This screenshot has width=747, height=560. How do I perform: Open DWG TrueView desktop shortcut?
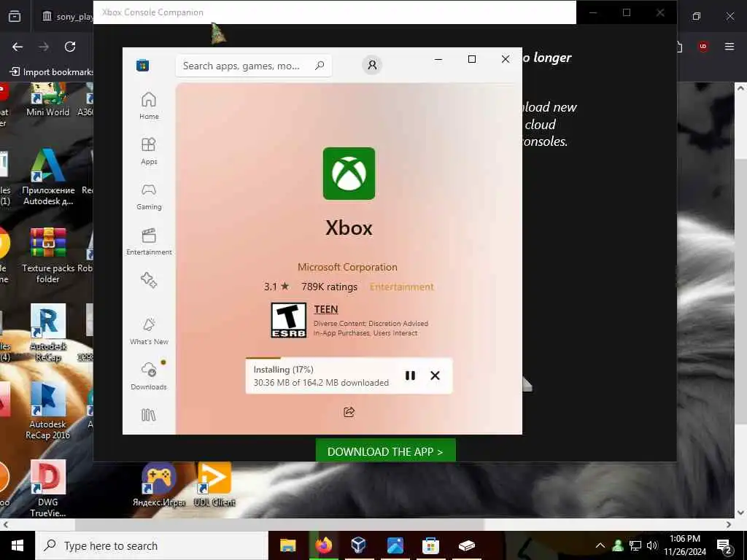pyautogui.click(x=47, y=489)
